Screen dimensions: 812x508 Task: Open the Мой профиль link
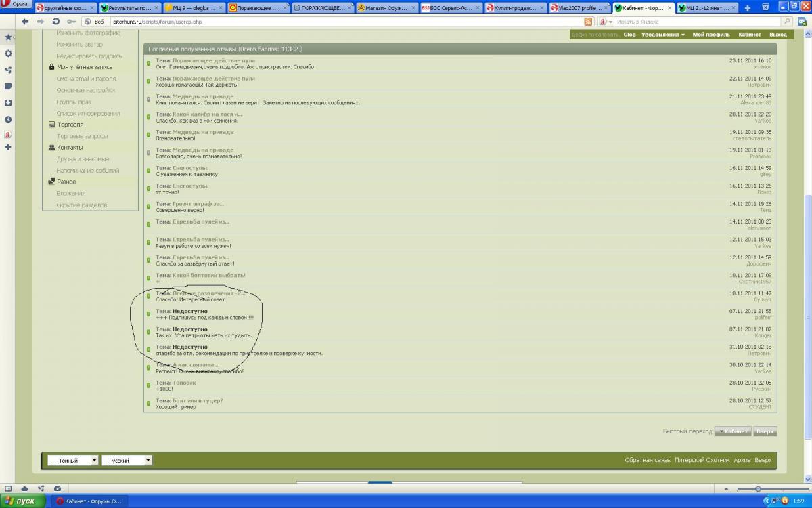pyautogui.click(x=710, y=35)
